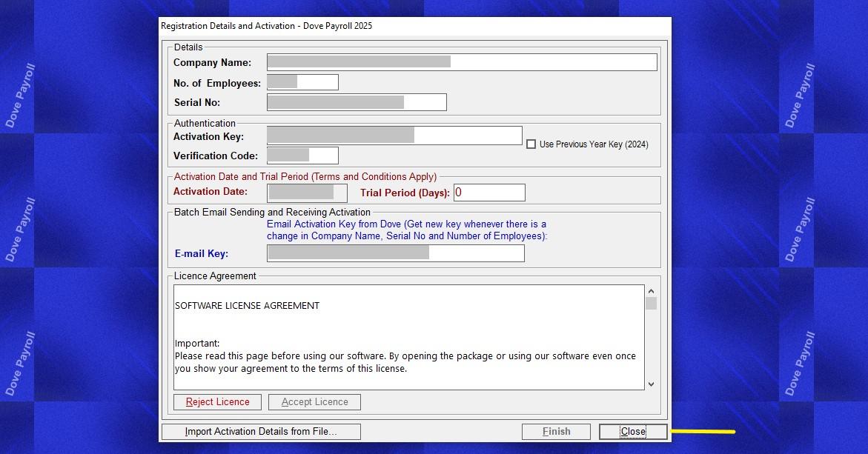Click the Accept Licence button
868x454 pixels.
coord(314,402)
